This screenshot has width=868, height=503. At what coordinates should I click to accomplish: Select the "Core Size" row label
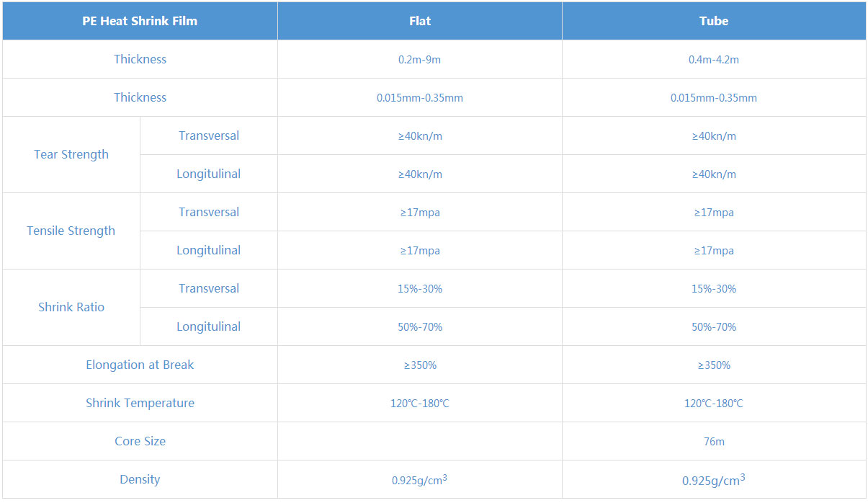140,441
